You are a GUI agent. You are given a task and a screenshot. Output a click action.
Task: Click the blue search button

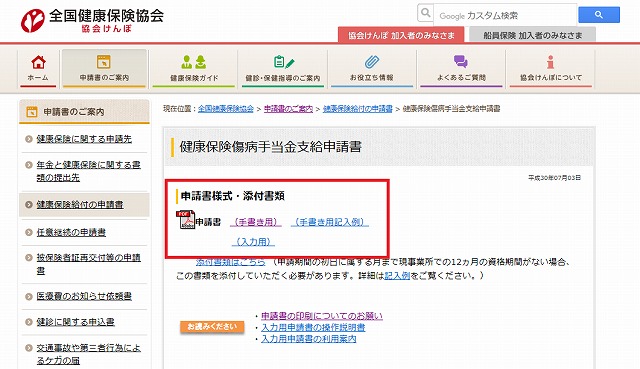coord(599,15)
